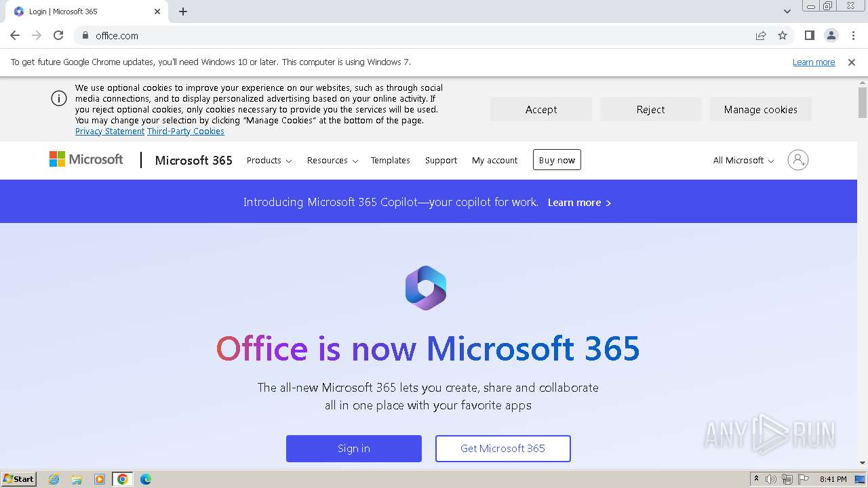Viewport: 868px width, 488px height.
Task: Click the scrollbar down arrow
Action: click(863, 463)
